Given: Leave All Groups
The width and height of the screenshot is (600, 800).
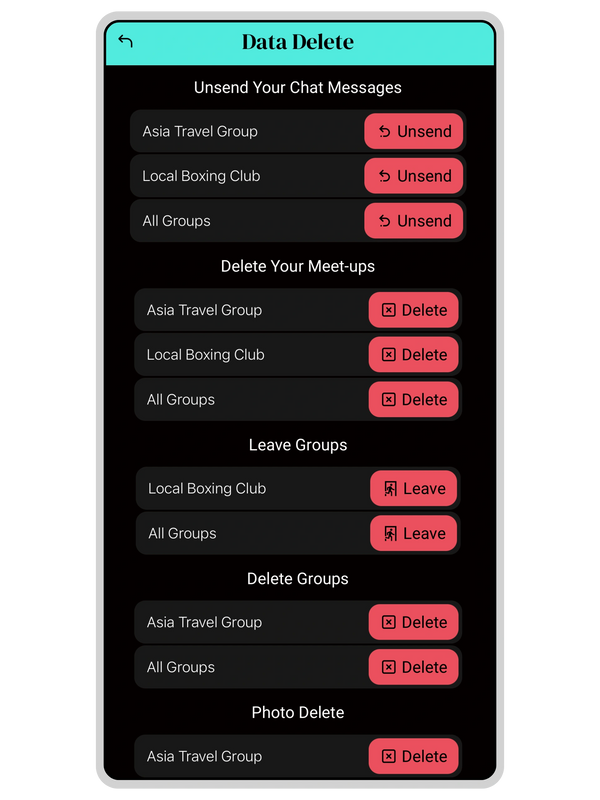Looking at the screenshot, I should pos(414,534).
